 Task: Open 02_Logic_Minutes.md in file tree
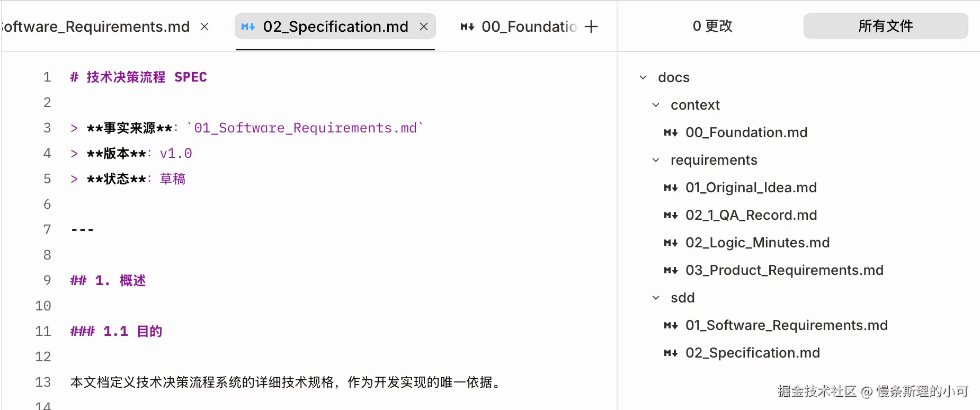[758, 243]
